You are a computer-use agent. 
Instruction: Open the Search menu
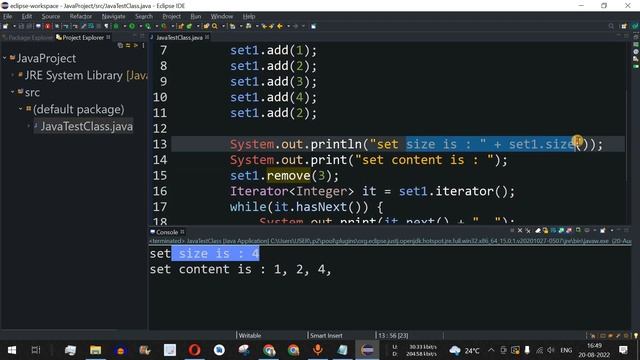pyautogui.click(x=144, y=16)
